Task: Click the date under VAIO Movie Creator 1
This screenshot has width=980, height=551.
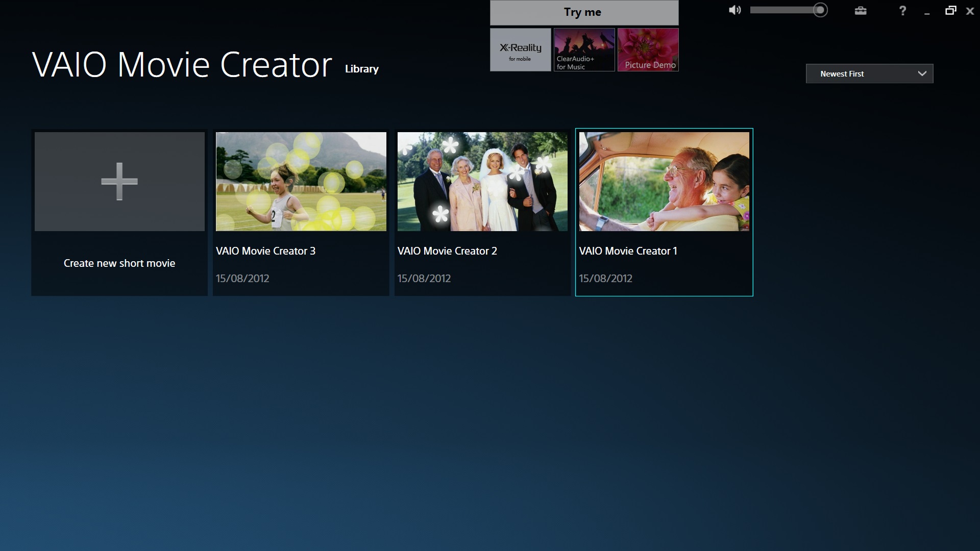Action: tap(605, 279)
